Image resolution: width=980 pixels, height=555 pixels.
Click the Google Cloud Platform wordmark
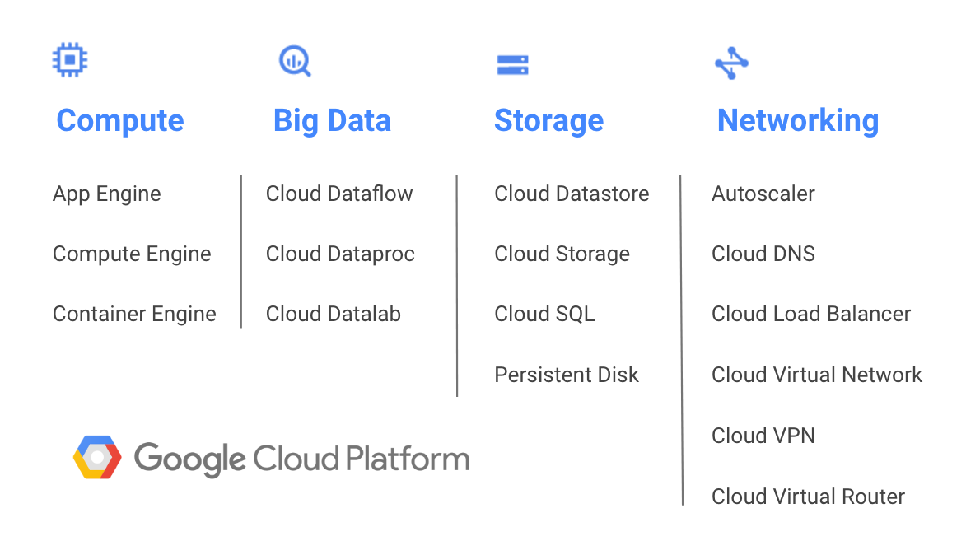301,458
